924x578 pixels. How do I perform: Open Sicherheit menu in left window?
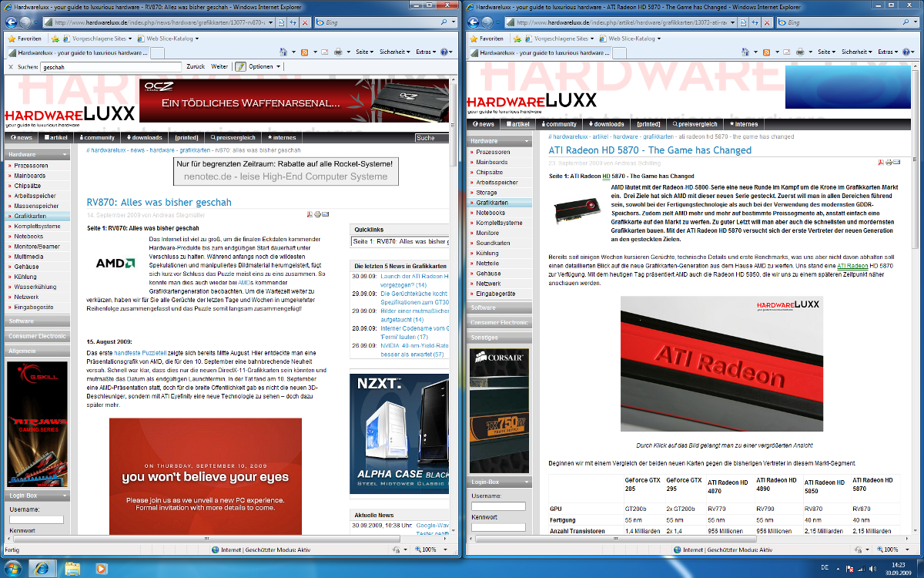(396, 52)
